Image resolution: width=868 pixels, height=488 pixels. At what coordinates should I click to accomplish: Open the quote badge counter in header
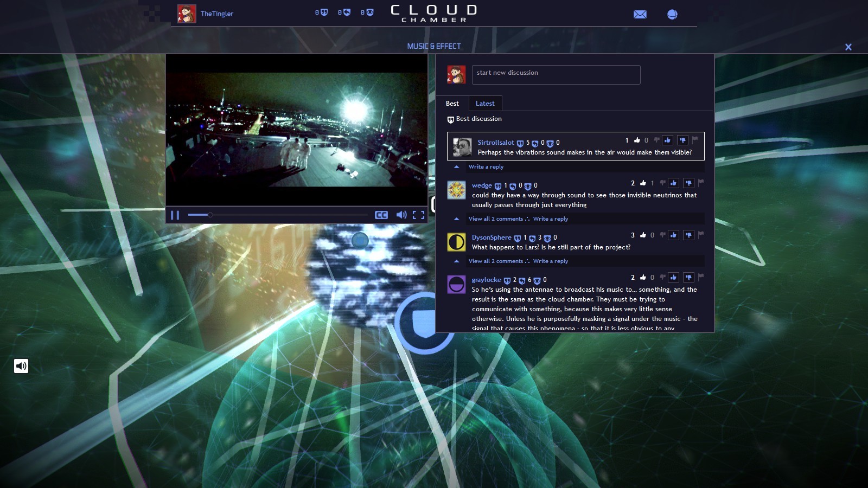pos(321,12)
